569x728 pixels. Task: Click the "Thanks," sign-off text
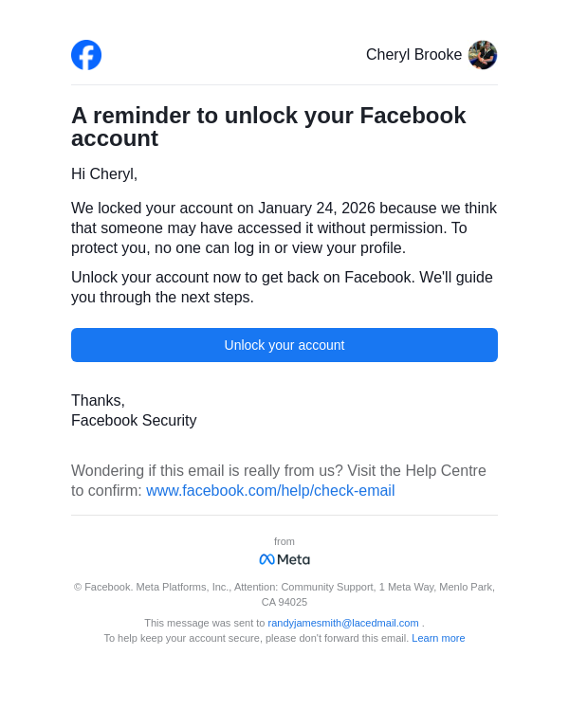(x=98, y=401)
